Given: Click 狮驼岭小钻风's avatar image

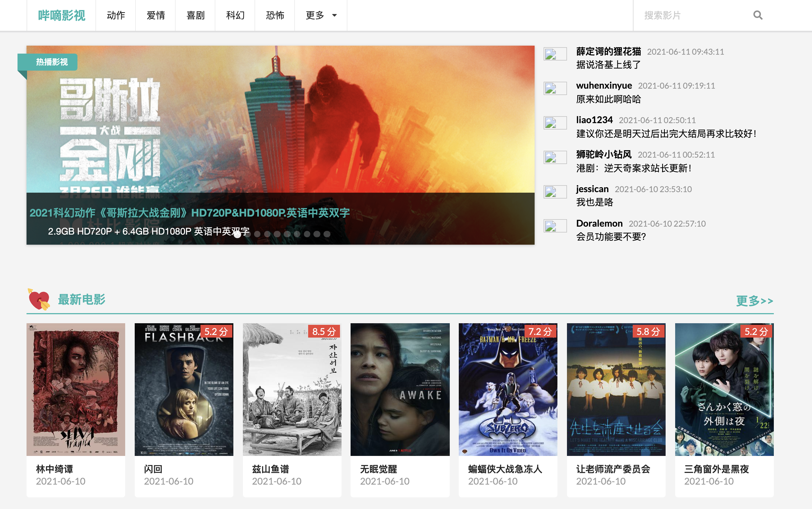Looking at the screenshot, I should (x=555, y=157).
